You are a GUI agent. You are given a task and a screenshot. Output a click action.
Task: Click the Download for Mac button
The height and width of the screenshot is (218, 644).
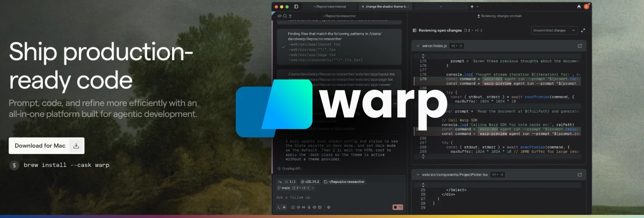click(x=46, y=145)
